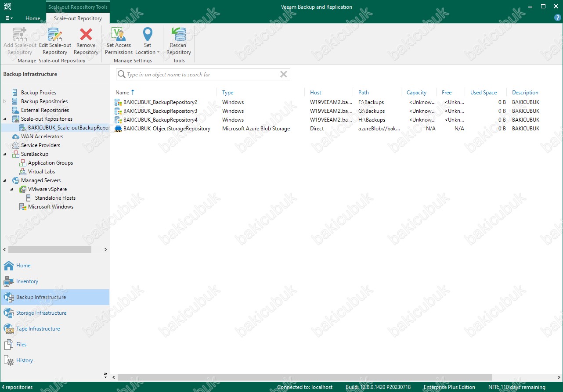Click the Connected to: localhost status text
563x392 pixels.
tap(305, 387)
